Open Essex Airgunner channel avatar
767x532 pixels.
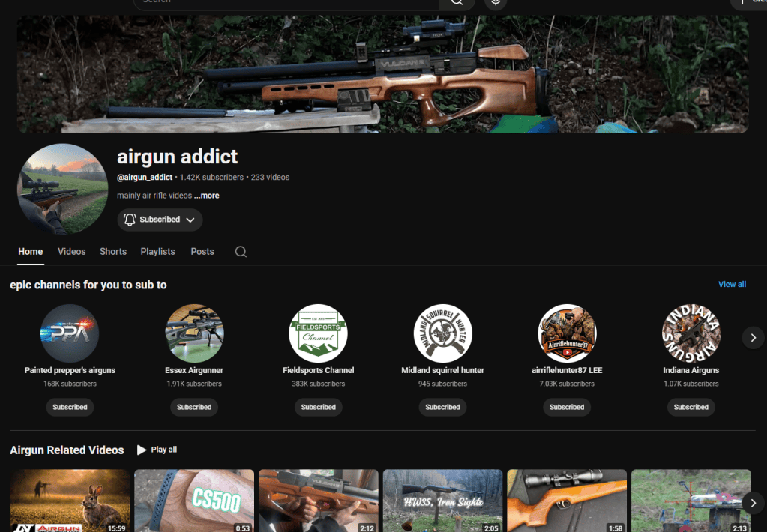click(x=194, y=333)
